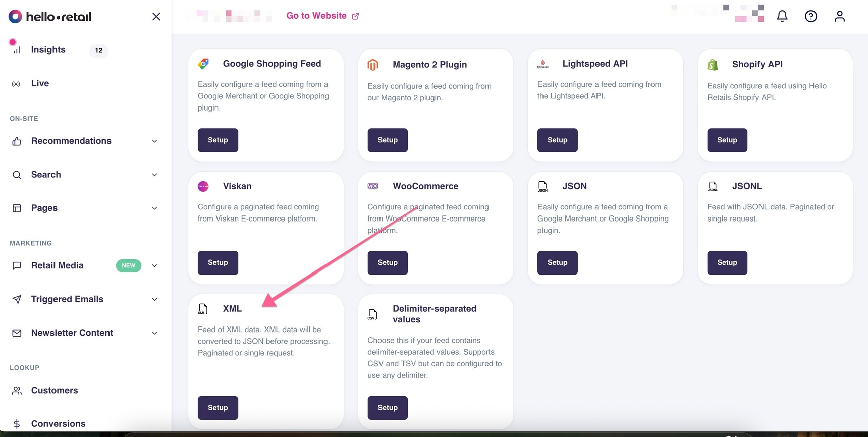Open Customers in the sidebar
This screenshot has height=437, width=868.
pos(55,390)
